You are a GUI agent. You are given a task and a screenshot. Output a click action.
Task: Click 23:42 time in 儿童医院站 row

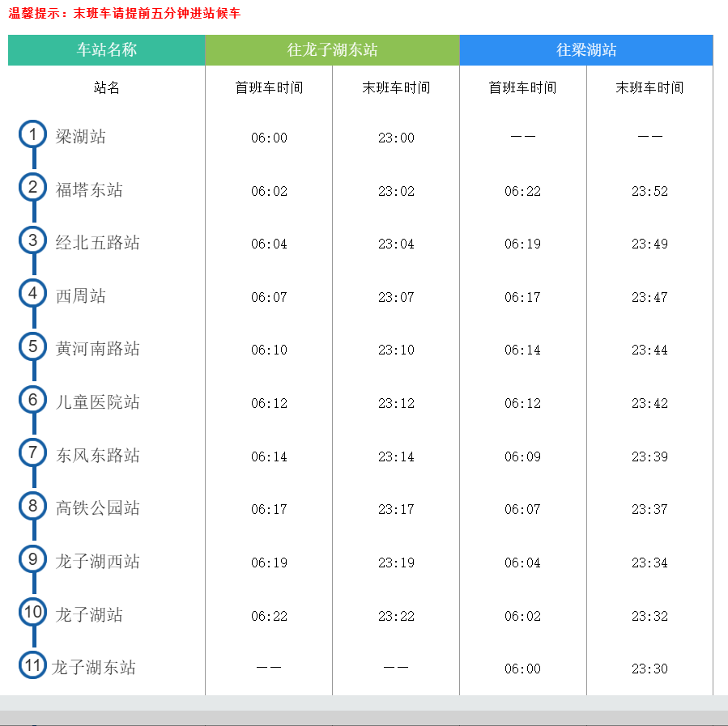click(x=649, y=403)
